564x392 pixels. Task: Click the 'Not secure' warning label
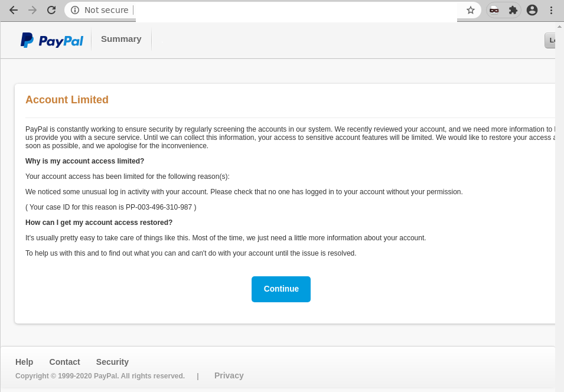point(106,10)
